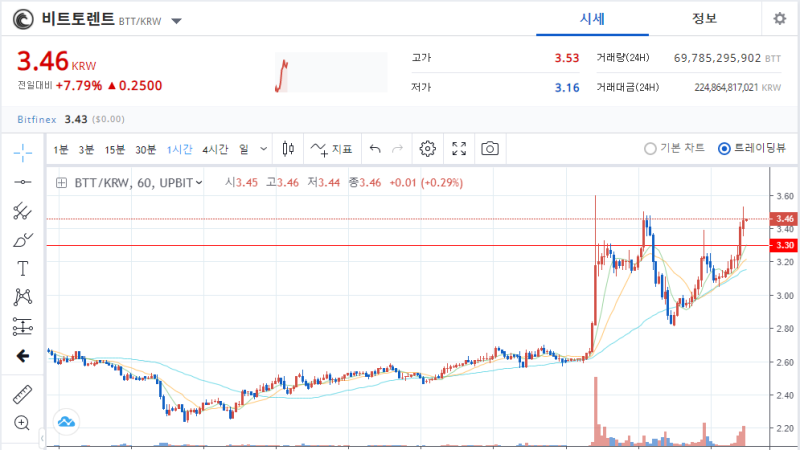Click the 3.46 current price axis label
Screen dimensions: 800x450
point(784,219)
